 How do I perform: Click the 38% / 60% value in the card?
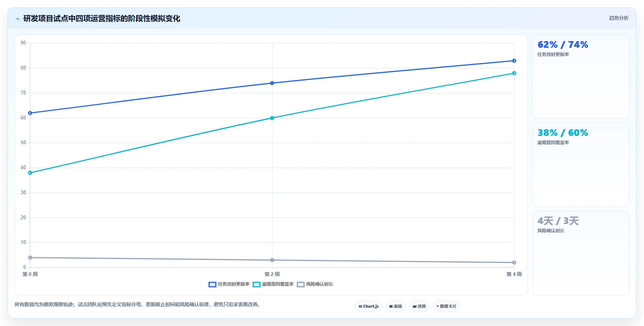click(563, 133)
